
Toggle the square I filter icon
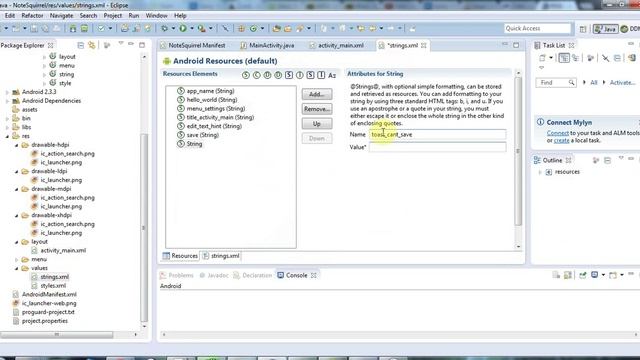click(321, 75)
